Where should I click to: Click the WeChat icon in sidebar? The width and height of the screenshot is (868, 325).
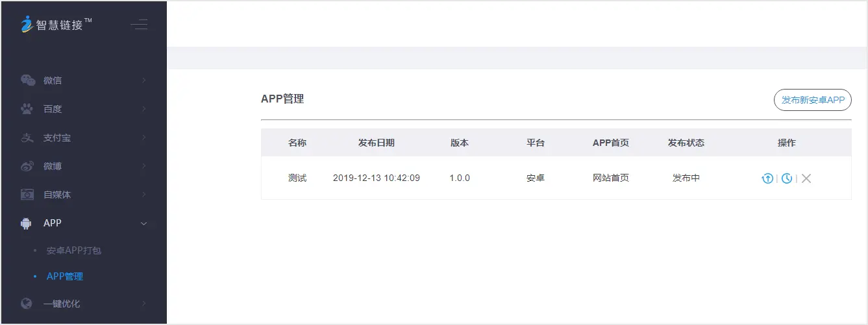27,80
